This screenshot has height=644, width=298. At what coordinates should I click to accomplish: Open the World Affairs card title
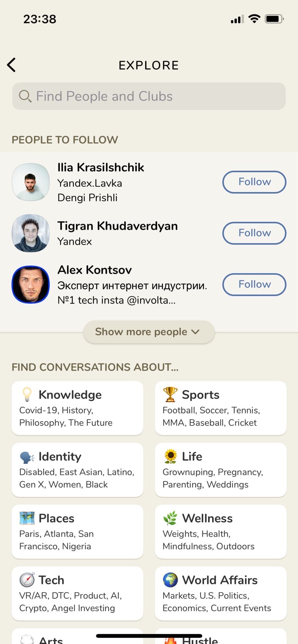tap(220, 580)
